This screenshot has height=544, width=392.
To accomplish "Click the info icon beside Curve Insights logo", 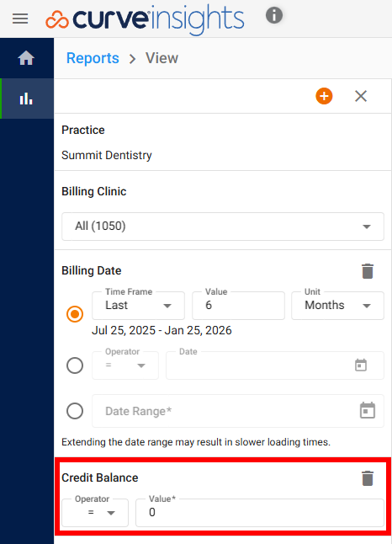I will (273, 16).
